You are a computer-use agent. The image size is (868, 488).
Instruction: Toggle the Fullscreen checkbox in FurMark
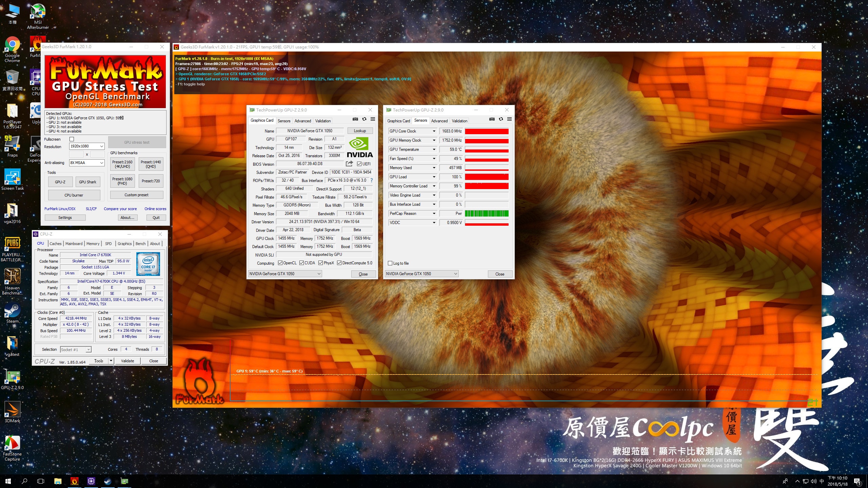72,139
